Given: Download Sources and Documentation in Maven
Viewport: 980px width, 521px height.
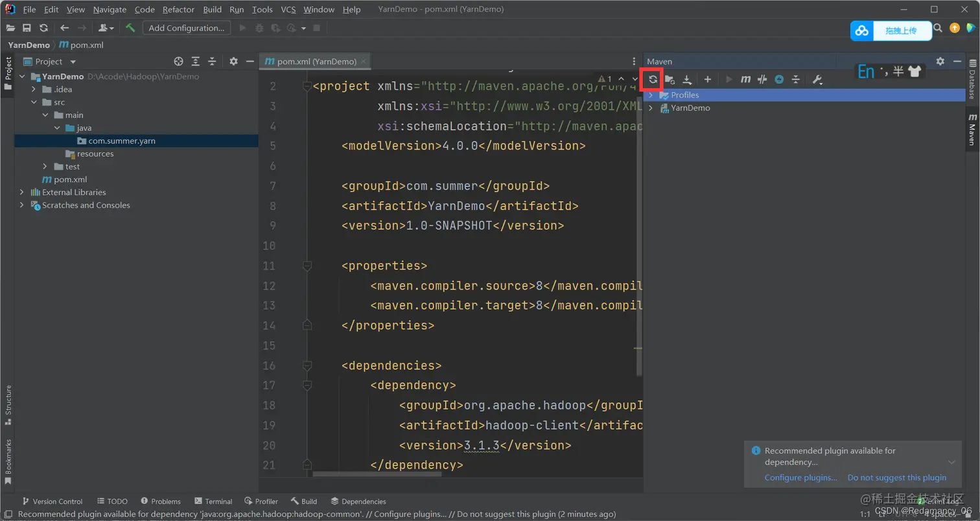Looking at the screenshot, I should [687, 79].
